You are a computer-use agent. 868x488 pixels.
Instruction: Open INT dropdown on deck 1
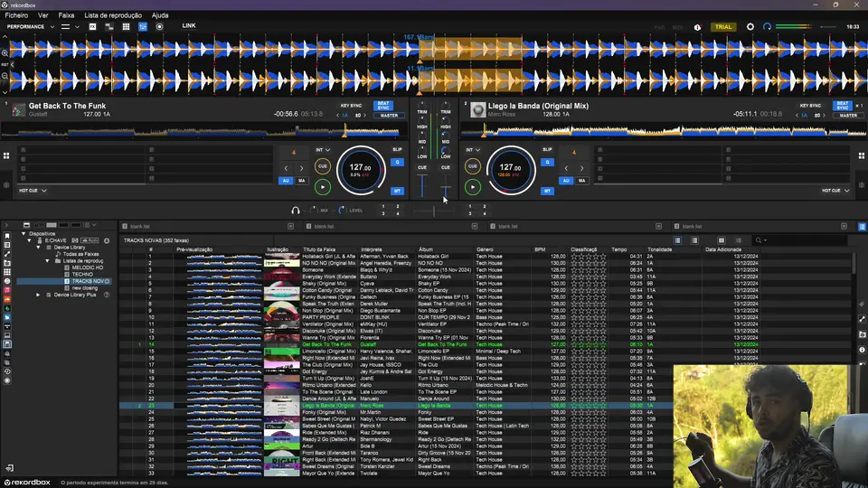(x=323, y=150)
